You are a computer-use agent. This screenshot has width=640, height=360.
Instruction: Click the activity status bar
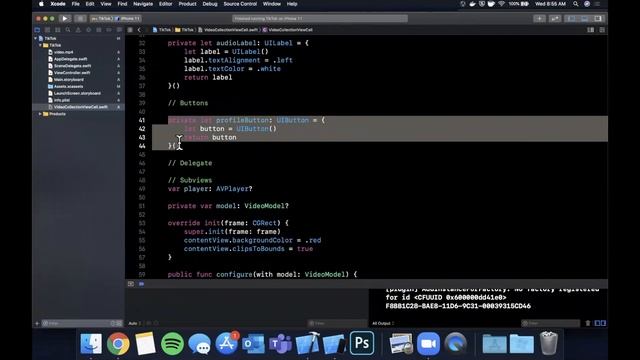click(320, 18)
